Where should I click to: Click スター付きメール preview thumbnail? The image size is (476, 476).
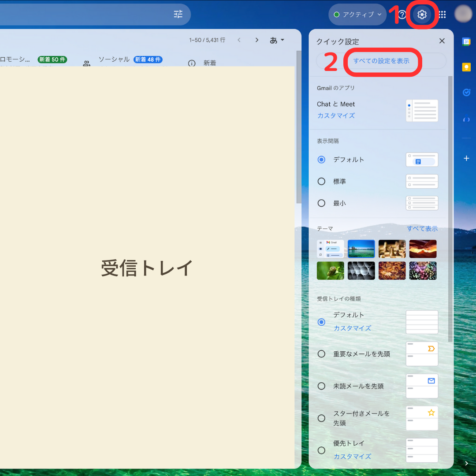pyautogui.click(x=422, y=418)
